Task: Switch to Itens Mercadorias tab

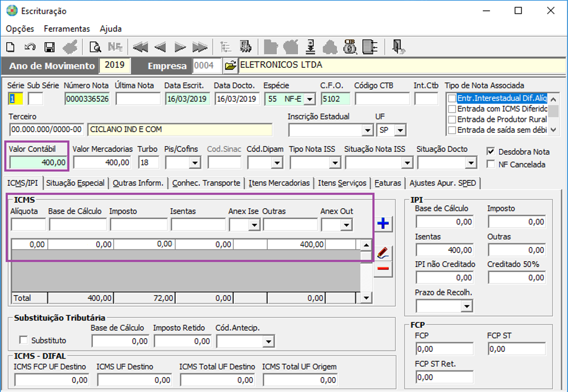Action: [279, 183]
